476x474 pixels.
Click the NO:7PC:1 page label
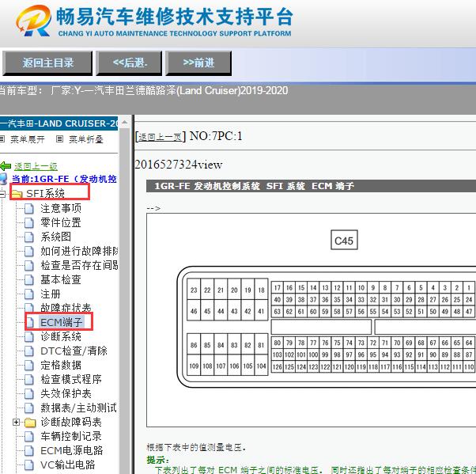click(216, 136)
